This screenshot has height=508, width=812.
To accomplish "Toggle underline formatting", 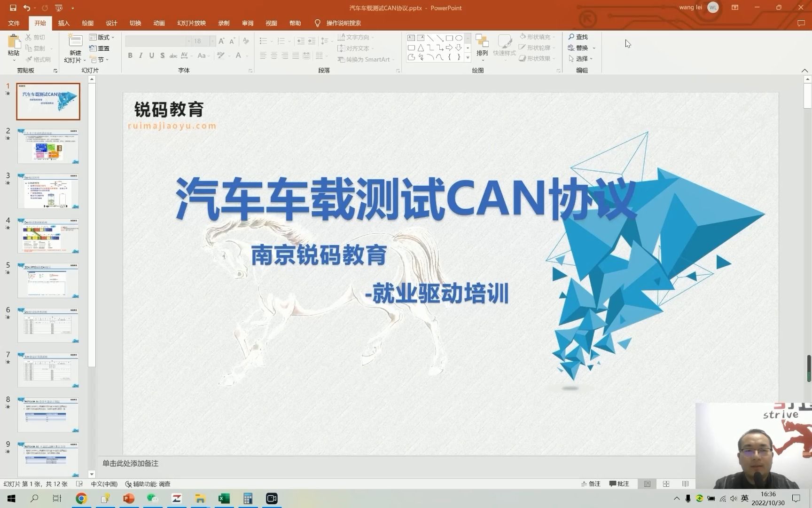I will [151, 56].
